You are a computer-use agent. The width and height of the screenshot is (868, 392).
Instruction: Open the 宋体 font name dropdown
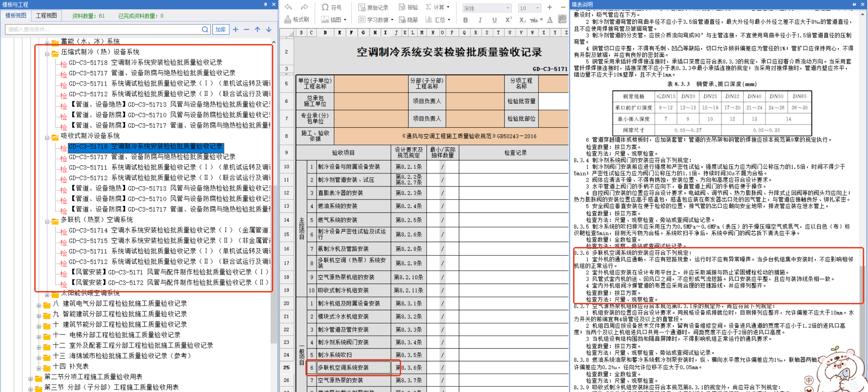click(x=508, y=8)
